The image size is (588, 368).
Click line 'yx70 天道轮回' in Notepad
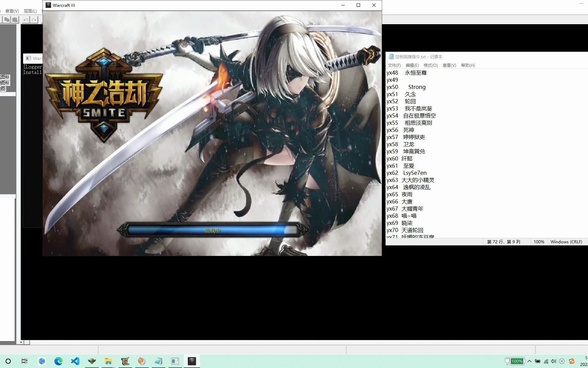click(405, 230)
